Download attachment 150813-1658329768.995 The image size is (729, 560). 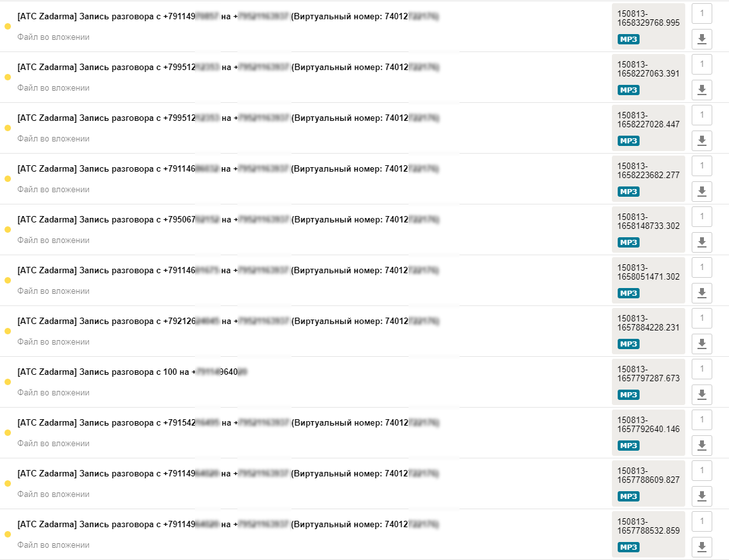pyautogui.click(x=701, y=39)
